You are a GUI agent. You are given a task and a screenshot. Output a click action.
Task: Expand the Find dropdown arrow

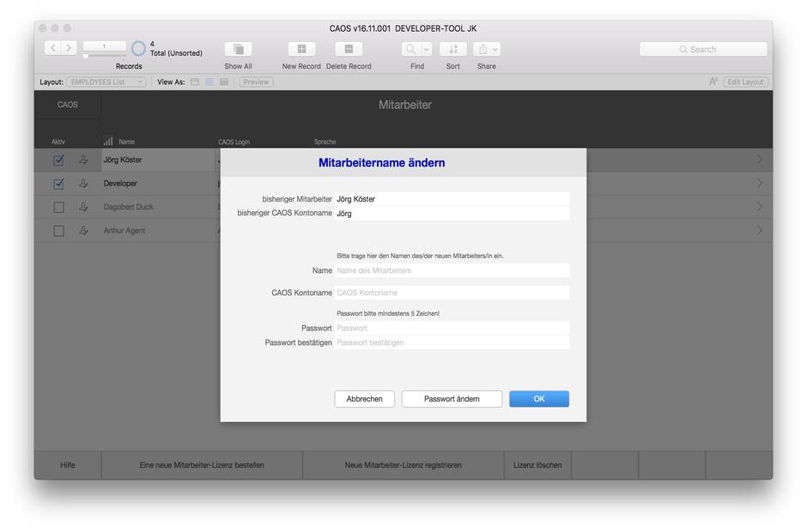coord(427,50)
